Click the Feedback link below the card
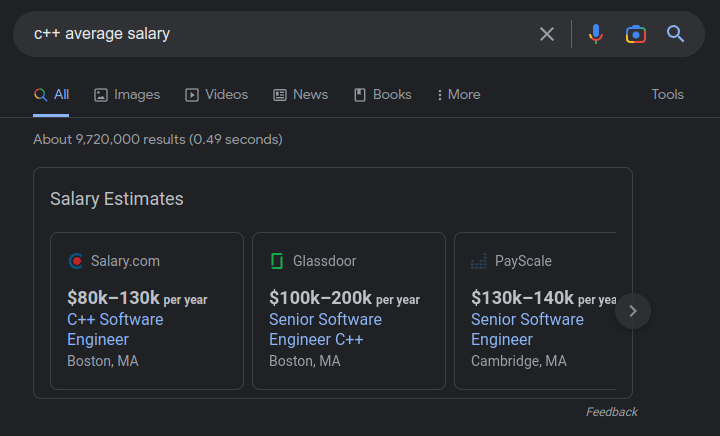 point(612,412)
